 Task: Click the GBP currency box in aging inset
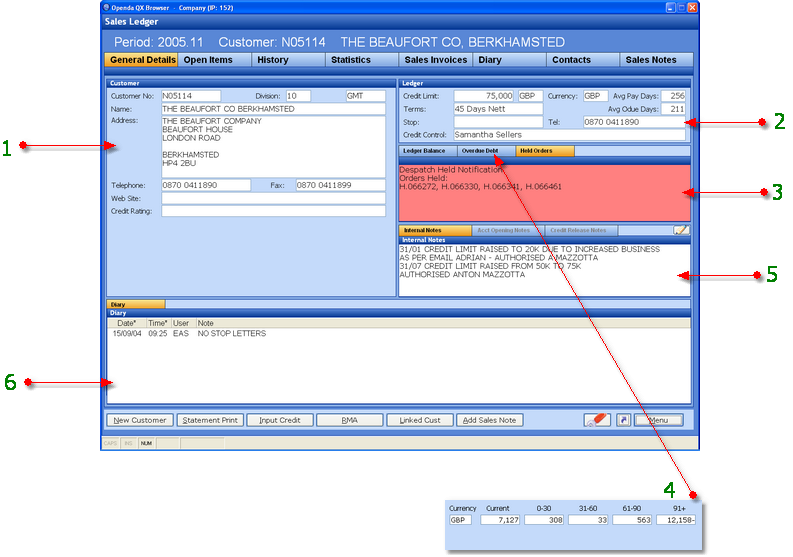coord(460,520)
